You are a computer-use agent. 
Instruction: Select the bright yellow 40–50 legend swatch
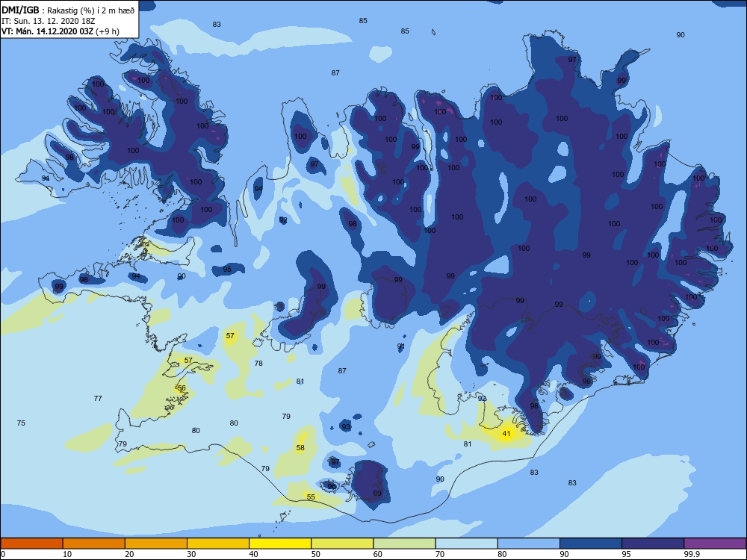pyautogui.click(x=280, y=544)
